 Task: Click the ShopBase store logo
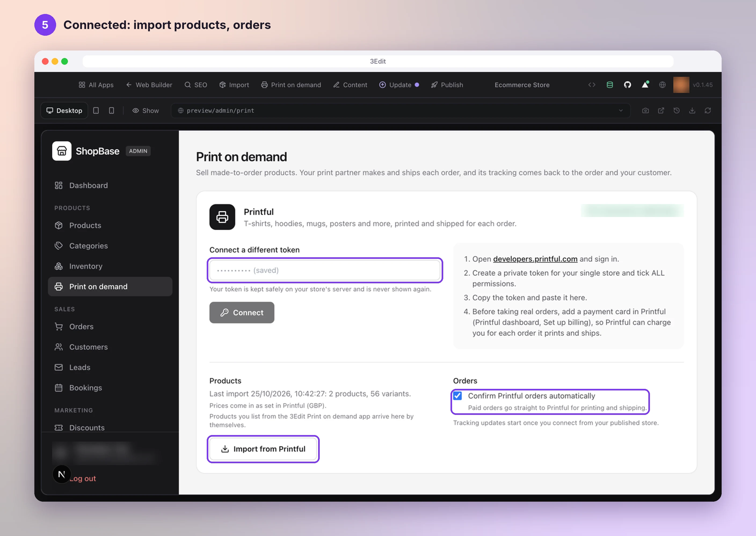tap(62, 151)
